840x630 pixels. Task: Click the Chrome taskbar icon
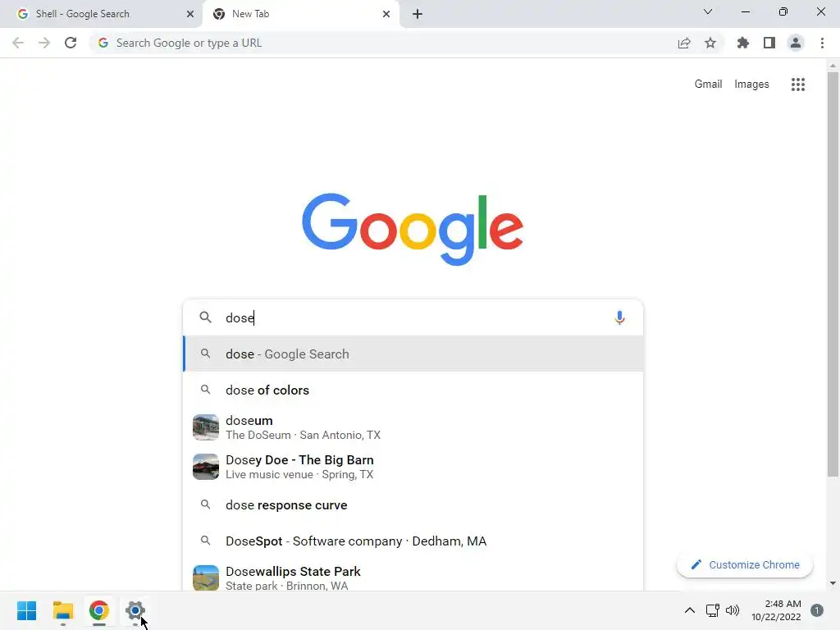point(99,610)
